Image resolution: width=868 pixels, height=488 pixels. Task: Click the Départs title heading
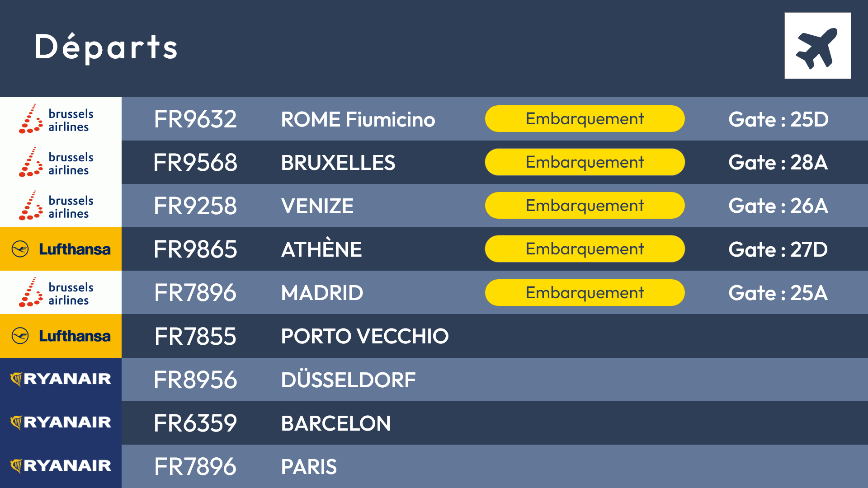pos(106,47)
